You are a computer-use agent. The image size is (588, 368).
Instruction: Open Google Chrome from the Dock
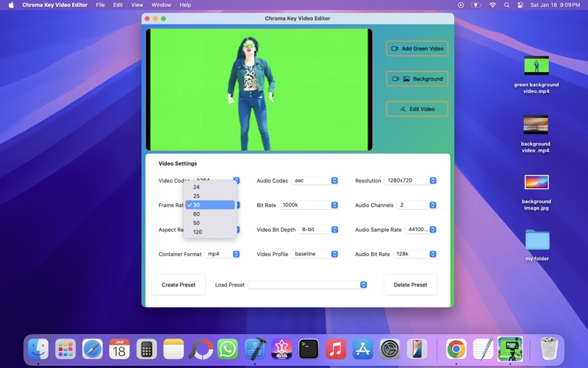(456, 349)
